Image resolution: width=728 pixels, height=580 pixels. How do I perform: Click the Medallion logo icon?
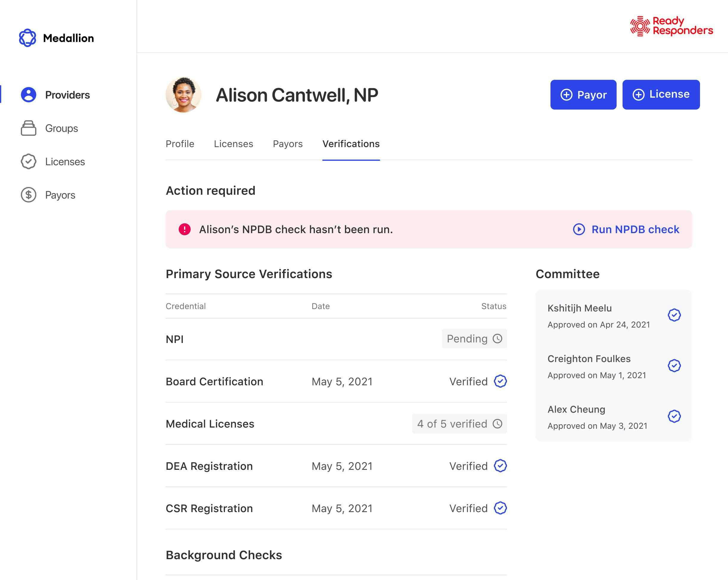pyautogui.click(x=27, y=38)
